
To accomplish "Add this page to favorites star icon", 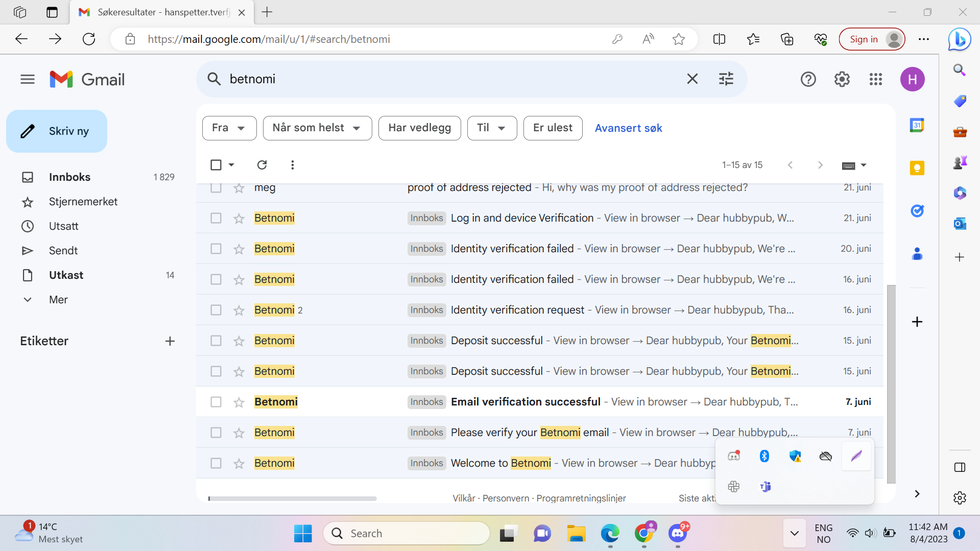I will pos(678,39).
